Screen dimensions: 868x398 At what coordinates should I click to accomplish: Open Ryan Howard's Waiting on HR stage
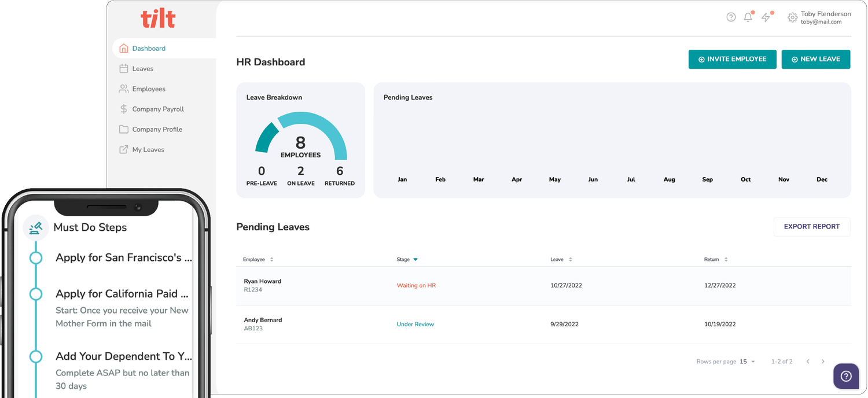pos(416,285)
